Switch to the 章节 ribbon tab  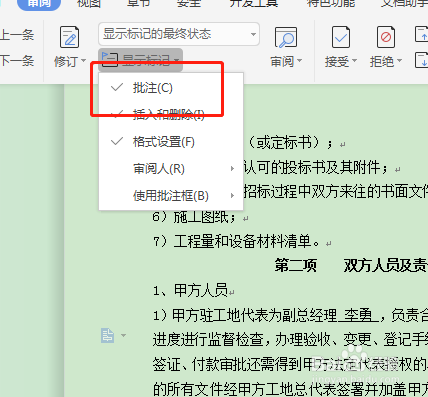coord(139,3)
